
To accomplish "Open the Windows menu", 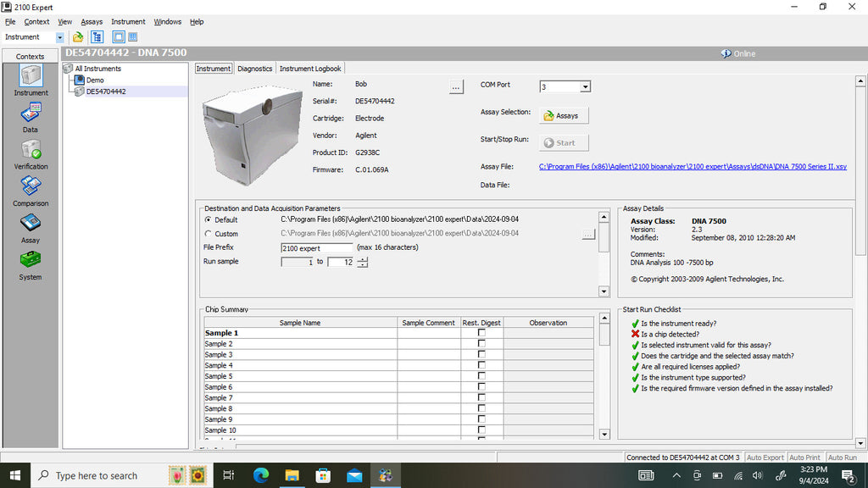I will coord(167,21).
